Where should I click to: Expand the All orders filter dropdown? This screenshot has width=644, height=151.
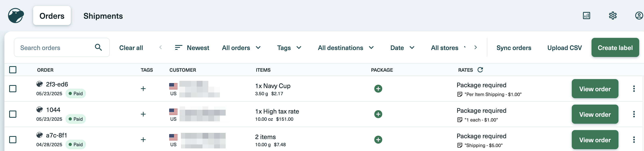click(x=241, y=48)
